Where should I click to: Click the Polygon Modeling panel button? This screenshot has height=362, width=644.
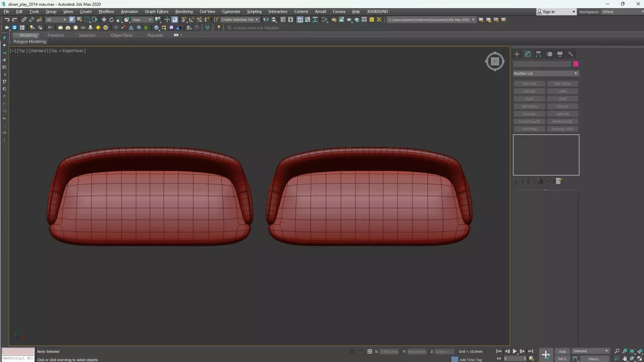click(30, 41)
